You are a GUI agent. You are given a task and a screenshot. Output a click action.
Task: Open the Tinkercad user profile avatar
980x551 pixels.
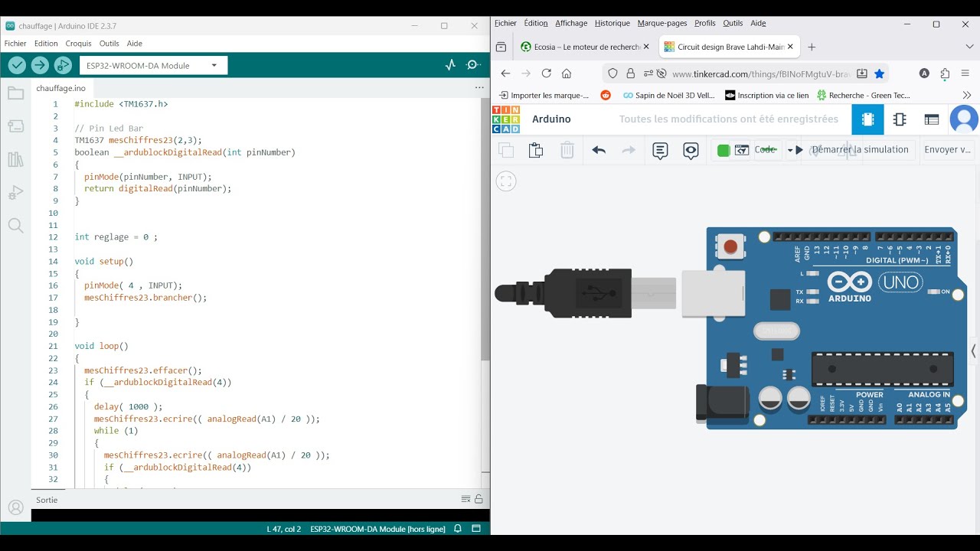964,119
